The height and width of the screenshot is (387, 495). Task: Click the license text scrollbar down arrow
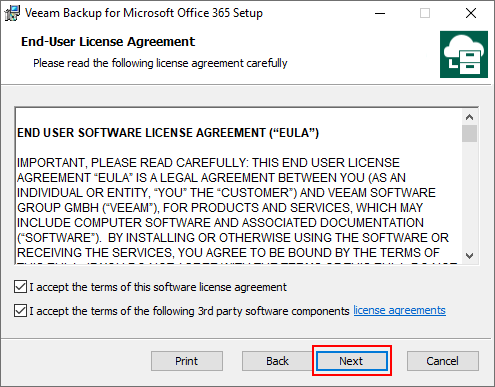point(470,256)
